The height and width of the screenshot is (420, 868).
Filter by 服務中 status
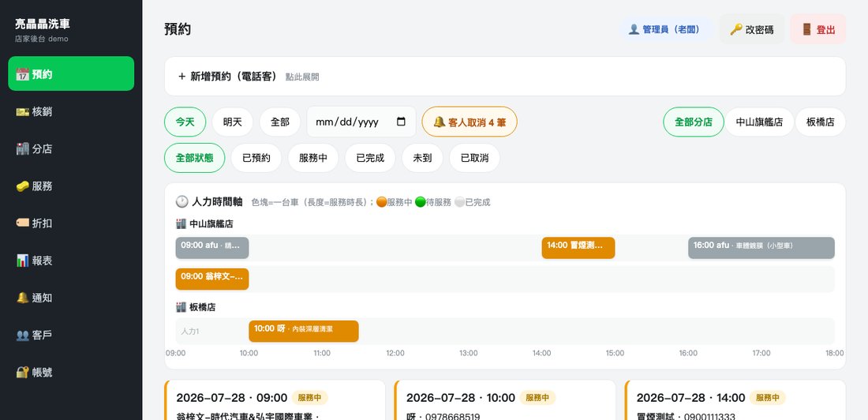pos(313,158)
